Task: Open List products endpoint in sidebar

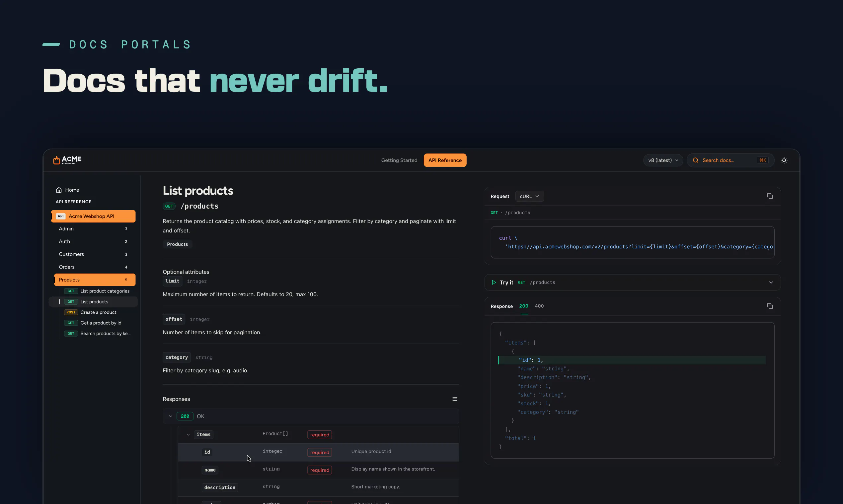Action: 93,302
